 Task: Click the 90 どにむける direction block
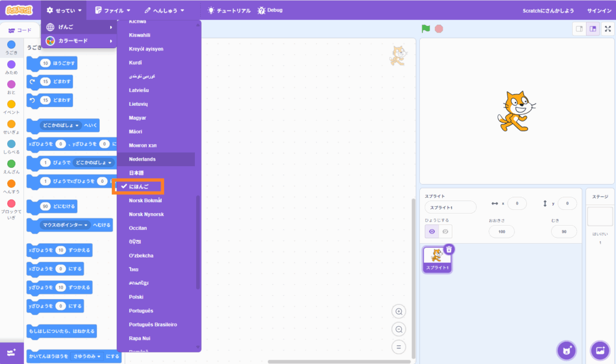pyautogui.click(x=52, y=206)
